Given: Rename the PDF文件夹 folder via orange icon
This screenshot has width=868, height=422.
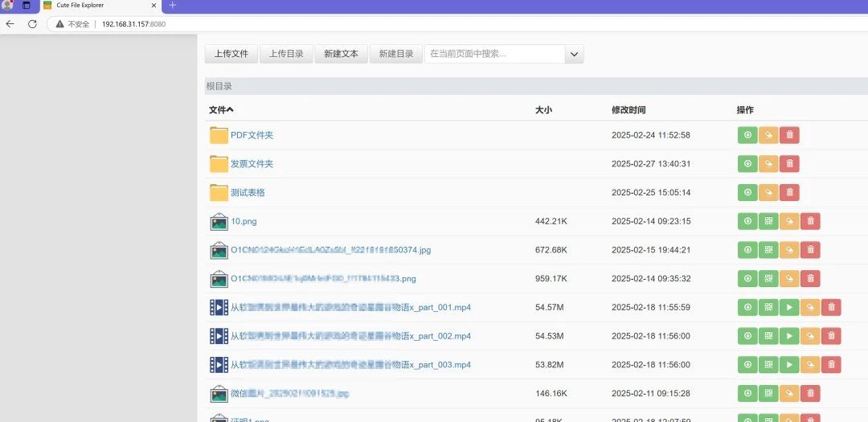Looking at the screenshot, I should coord(768,135).
